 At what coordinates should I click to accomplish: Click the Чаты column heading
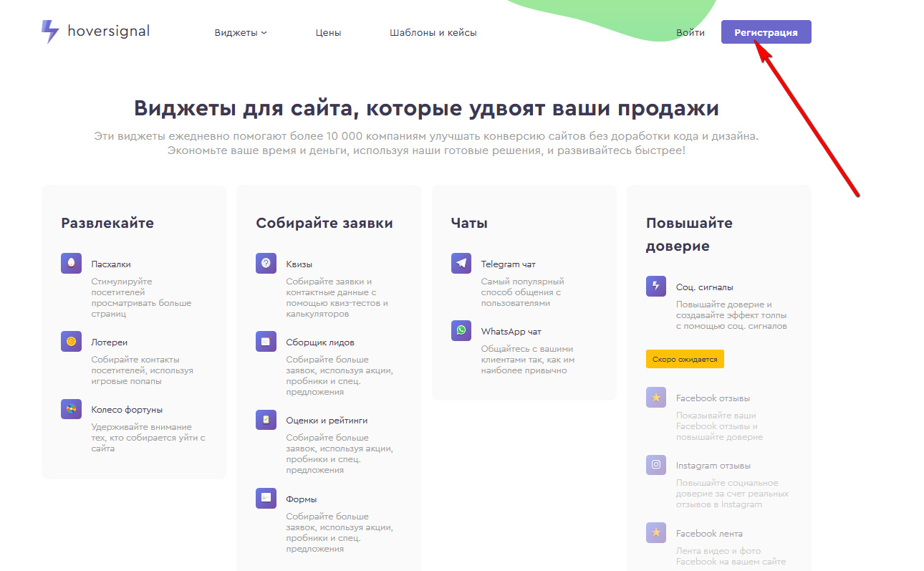coord(469,223)
